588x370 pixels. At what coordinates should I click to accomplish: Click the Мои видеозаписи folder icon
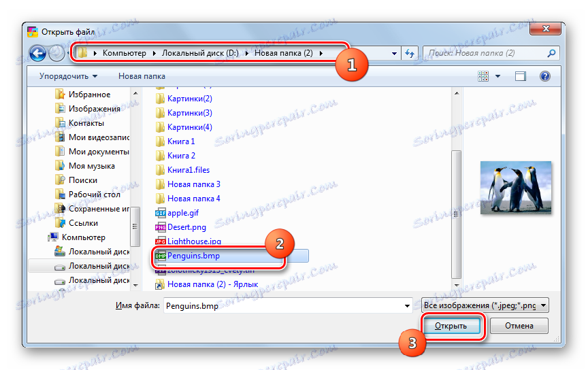pos(60,137)
